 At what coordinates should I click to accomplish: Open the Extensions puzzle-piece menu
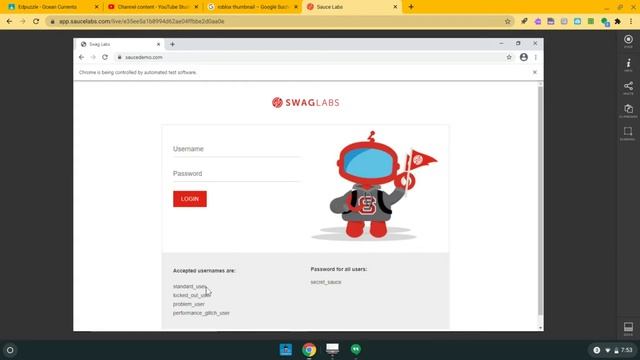[x=618, y=21]
